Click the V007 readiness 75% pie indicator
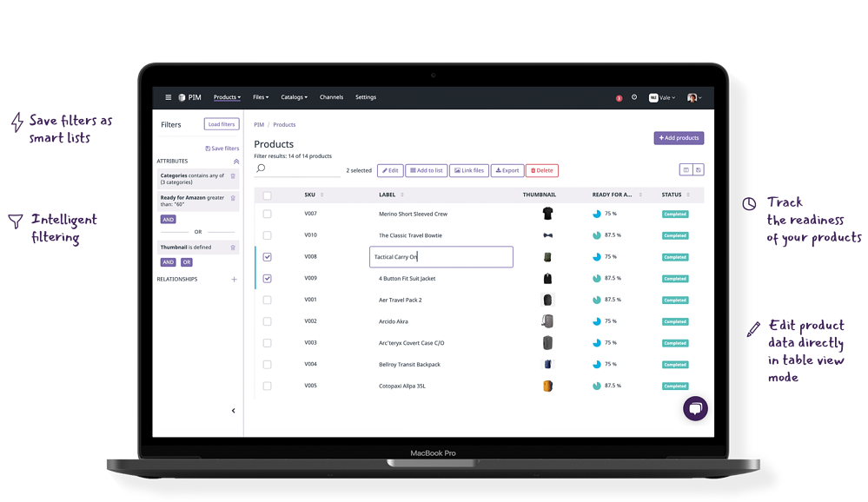This screenshot has width=868, height=502. 597,214
